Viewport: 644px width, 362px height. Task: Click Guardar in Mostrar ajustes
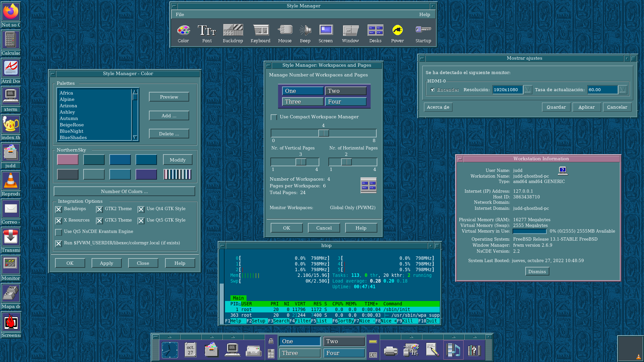[x=556, y=107]
